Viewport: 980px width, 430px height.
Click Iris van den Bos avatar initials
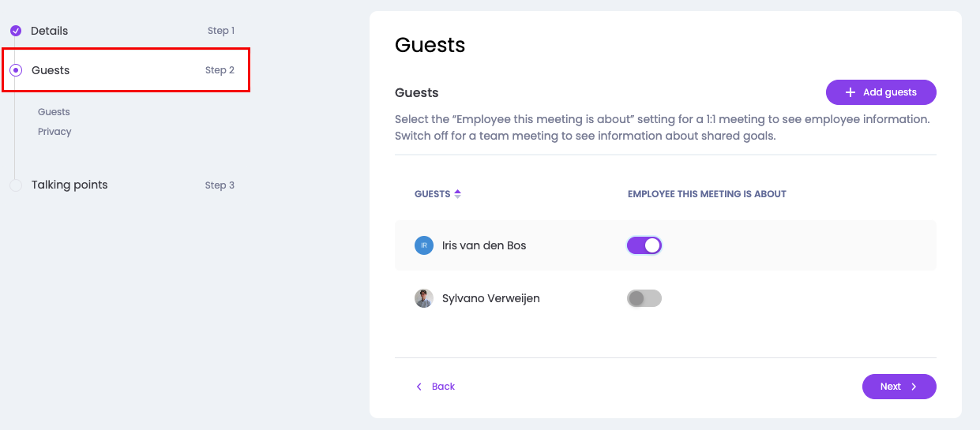[x=424, y=245]
